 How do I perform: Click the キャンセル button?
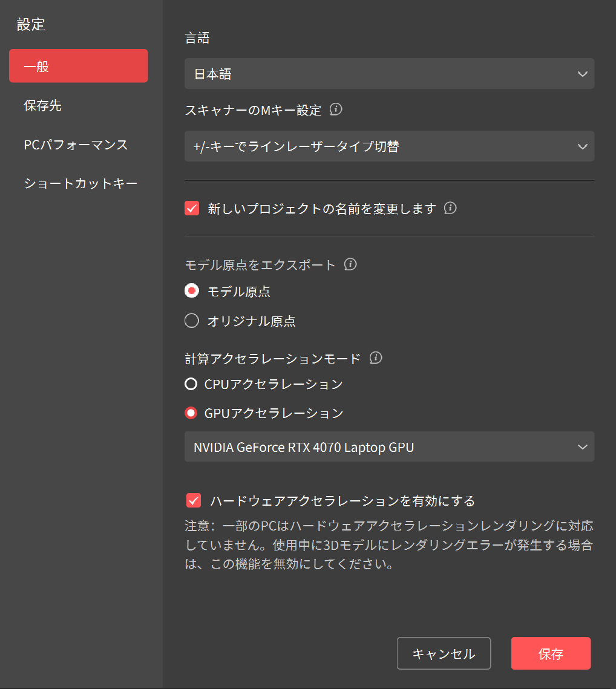[x=444, y=653]
